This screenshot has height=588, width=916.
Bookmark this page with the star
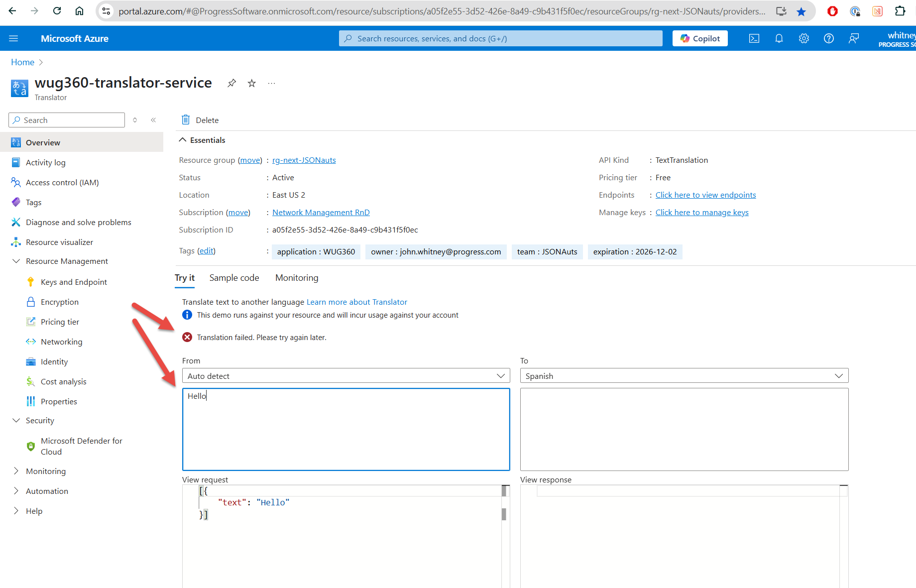click(801, 11)
